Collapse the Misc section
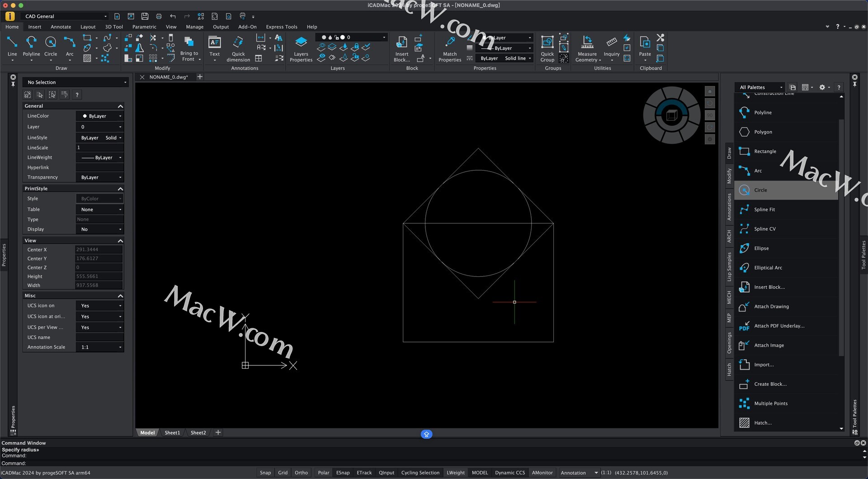 (x=120, y=296)
